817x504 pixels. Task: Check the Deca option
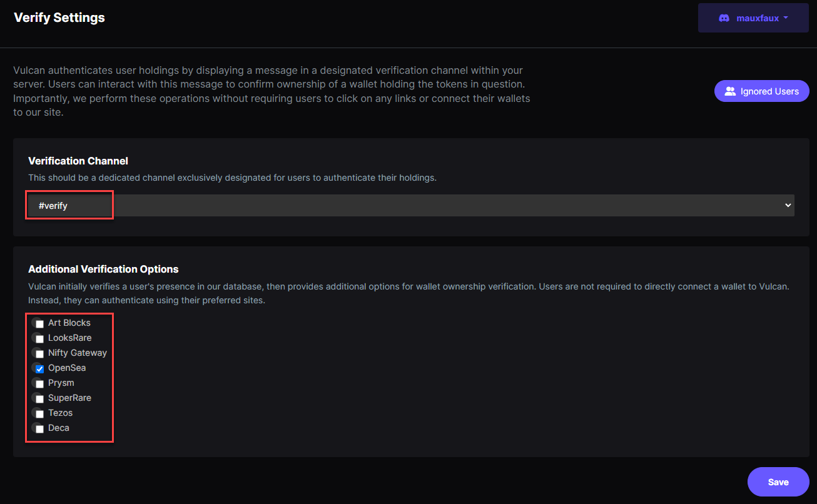[x=39, y=429]
